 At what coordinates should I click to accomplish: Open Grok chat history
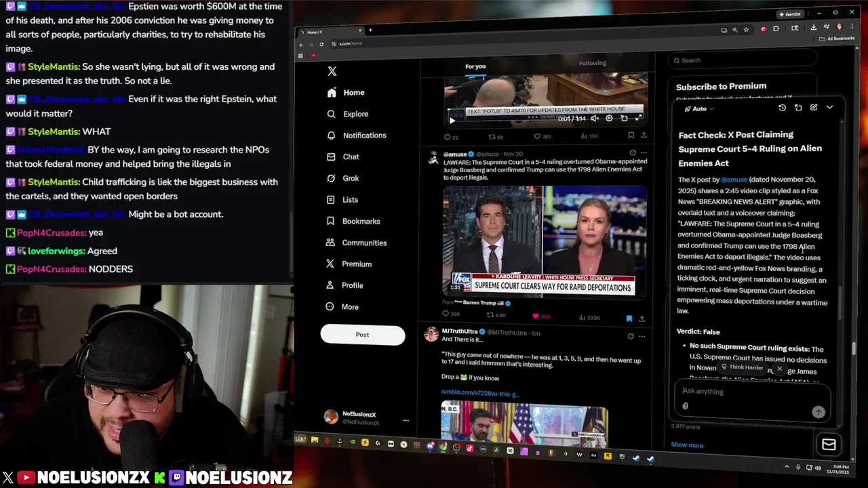[782, 108]
